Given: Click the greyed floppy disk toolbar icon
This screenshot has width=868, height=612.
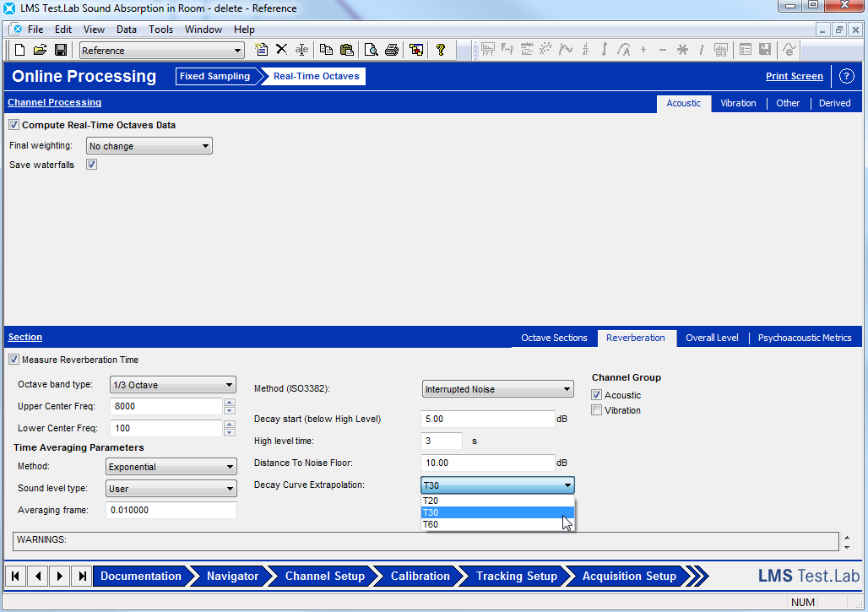Looking at the screenshot, I should 765,50.
